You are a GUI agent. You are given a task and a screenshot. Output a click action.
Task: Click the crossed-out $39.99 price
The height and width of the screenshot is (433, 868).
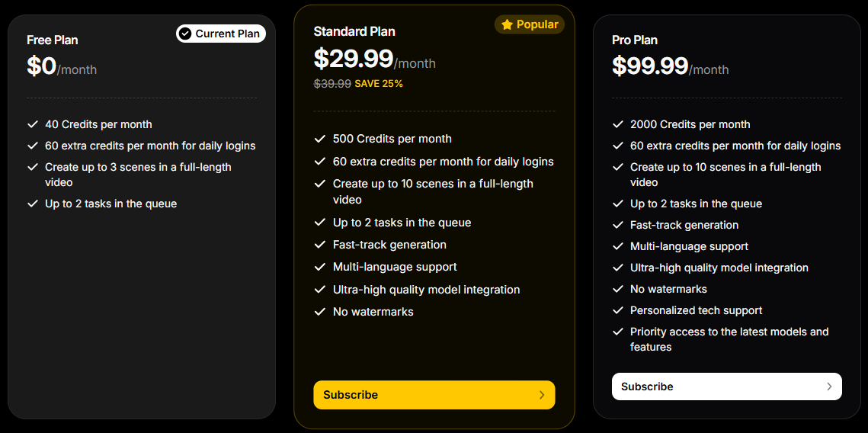pyautogui.click(x=332, y=84)
